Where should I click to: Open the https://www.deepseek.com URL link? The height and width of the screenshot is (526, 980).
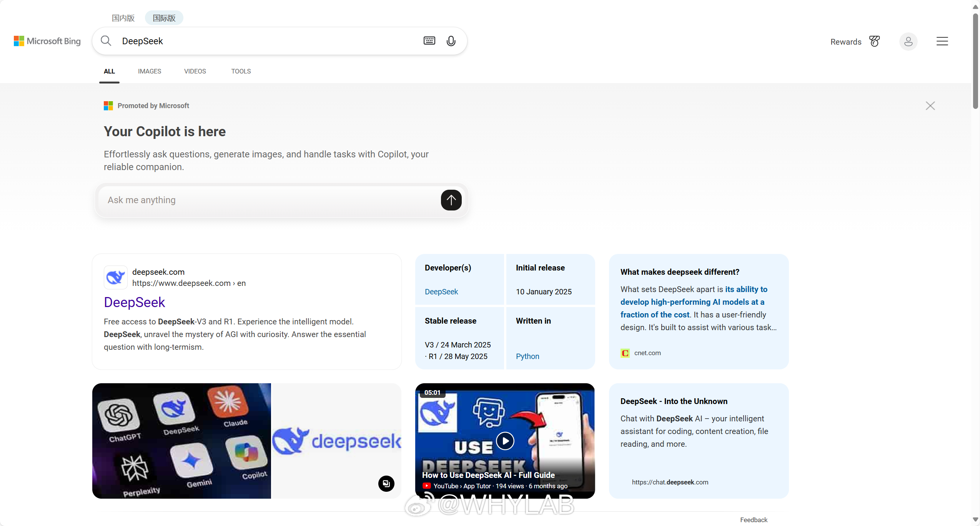tap(189, 283)
